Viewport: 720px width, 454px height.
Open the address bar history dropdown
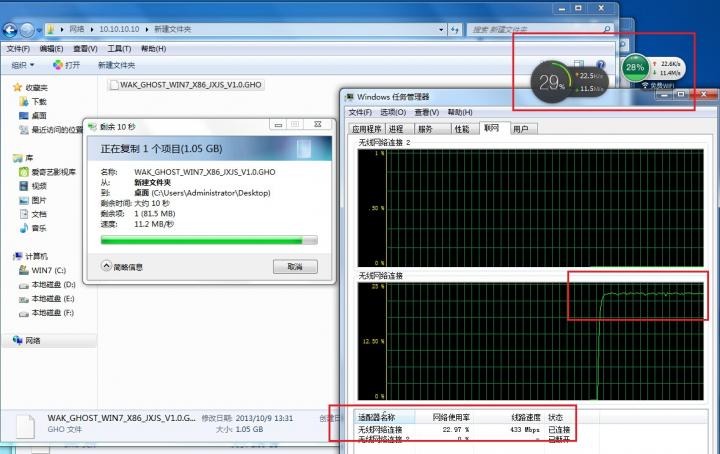tap(441, 30)
